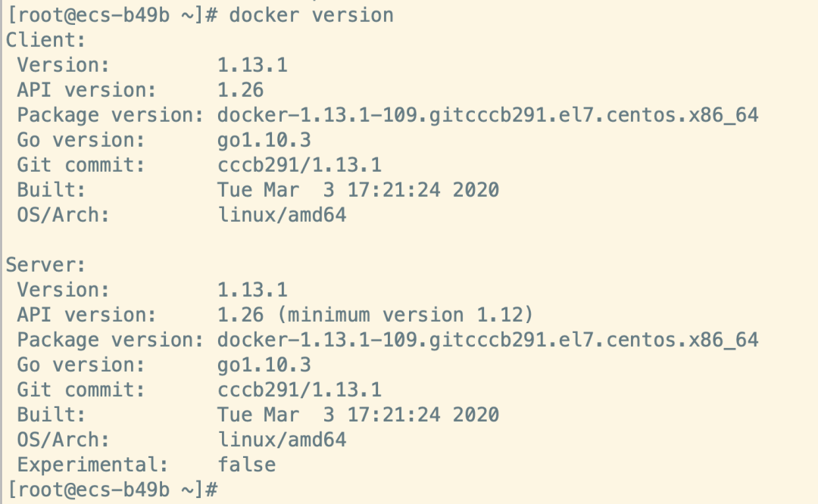
Task: Select the Client Go version go1.10.3
Action: coord(264,140)
